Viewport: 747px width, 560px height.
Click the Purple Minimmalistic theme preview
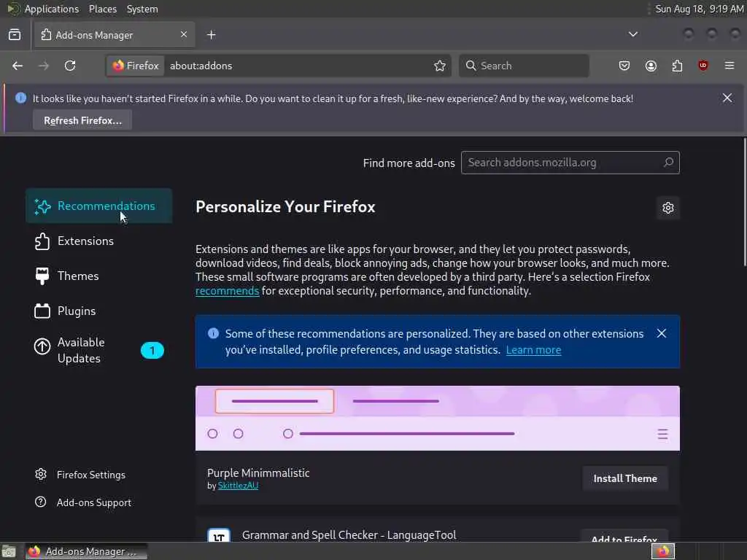coord(438,418)
